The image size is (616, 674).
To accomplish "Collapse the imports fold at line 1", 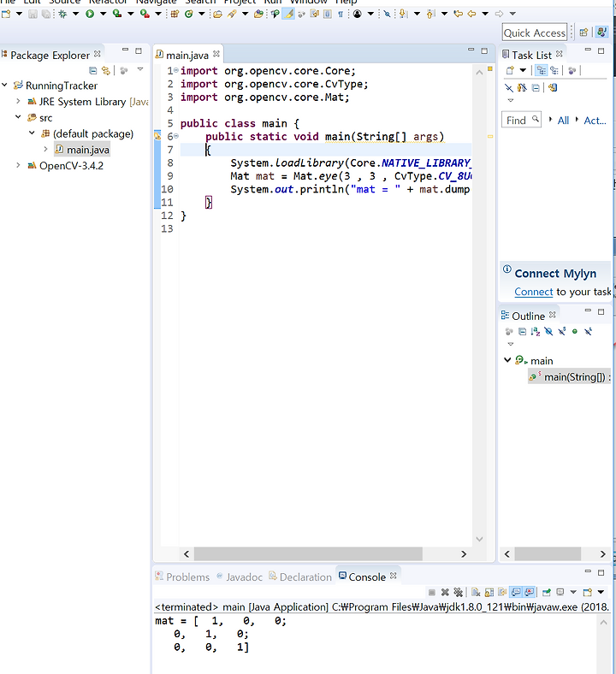I will click(175, 70).
